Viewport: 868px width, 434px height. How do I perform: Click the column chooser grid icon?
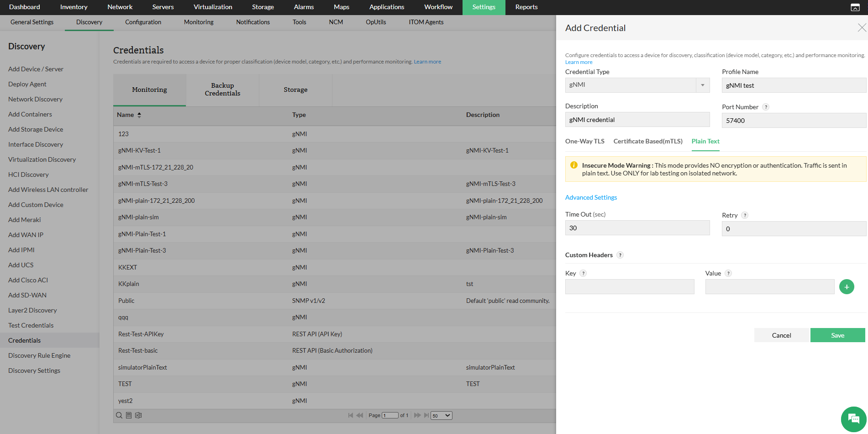pos(129,415)
